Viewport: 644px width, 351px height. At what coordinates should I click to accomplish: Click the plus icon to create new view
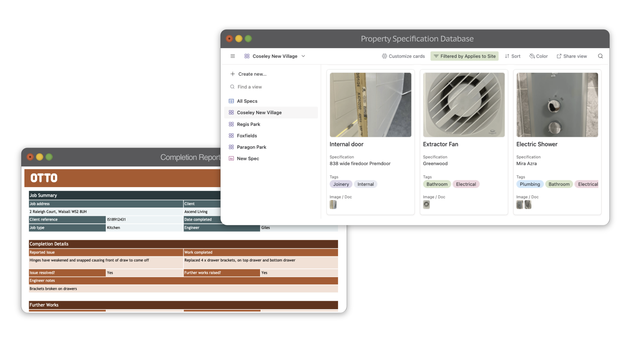pyautogui.click(x=233, y=74)
